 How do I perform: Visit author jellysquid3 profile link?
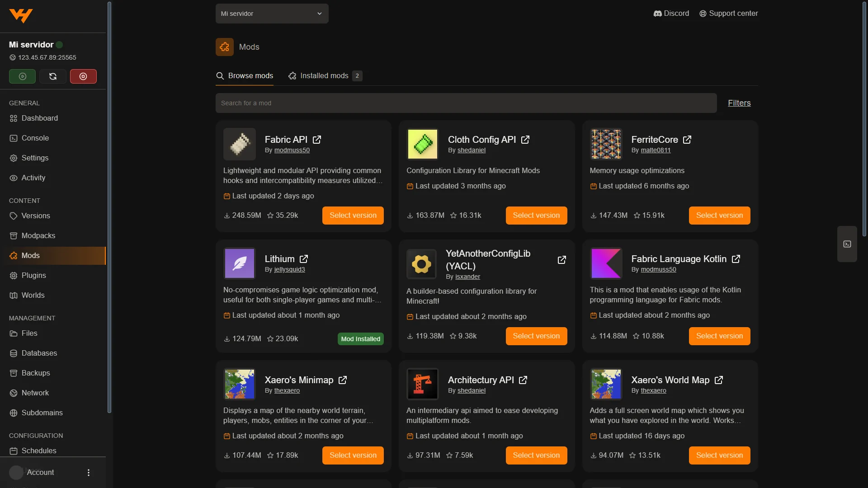[x=290, y=270]
